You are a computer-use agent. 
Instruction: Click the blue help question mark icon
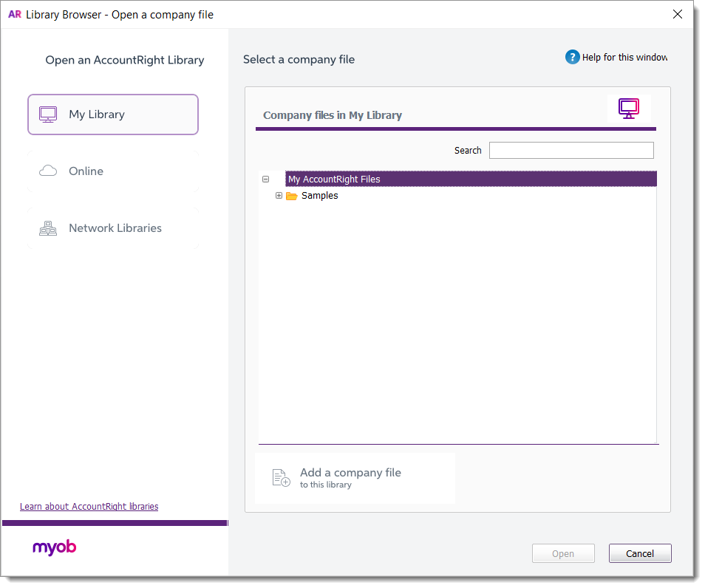point(572,57)
